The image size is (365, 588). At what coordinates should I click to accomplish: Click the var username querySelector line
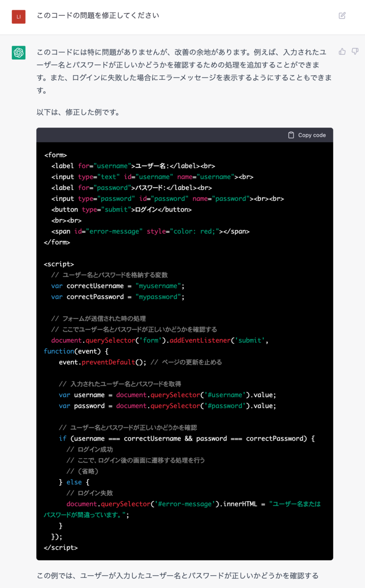point(168,395)
